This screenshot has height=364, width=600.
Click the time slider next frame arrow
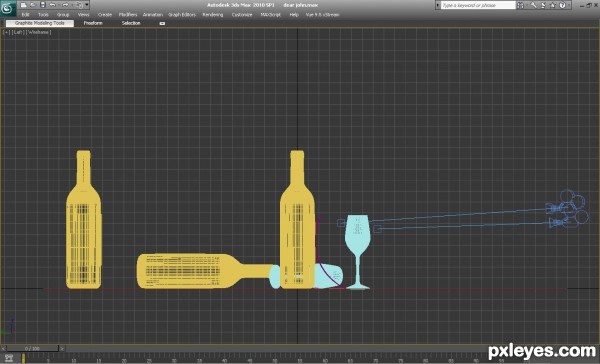point(62,348)
